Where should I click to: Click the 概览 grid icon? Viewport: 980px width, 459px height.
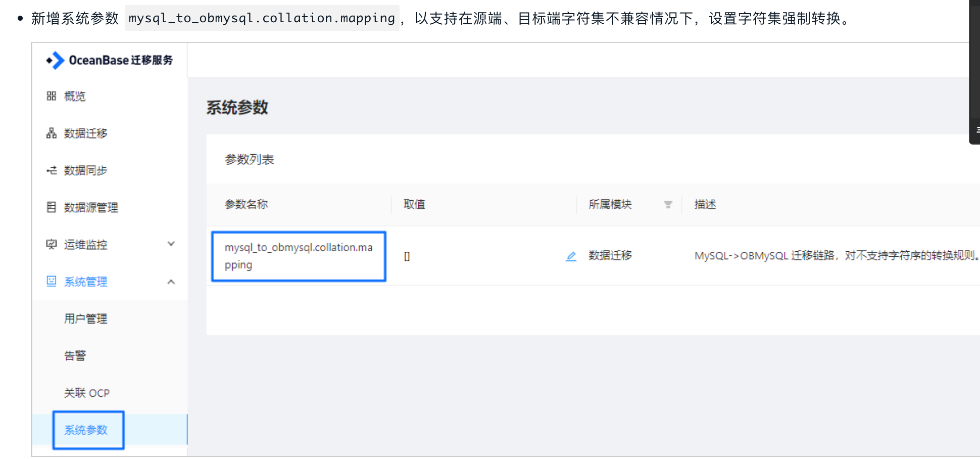(x=52, y=96)
